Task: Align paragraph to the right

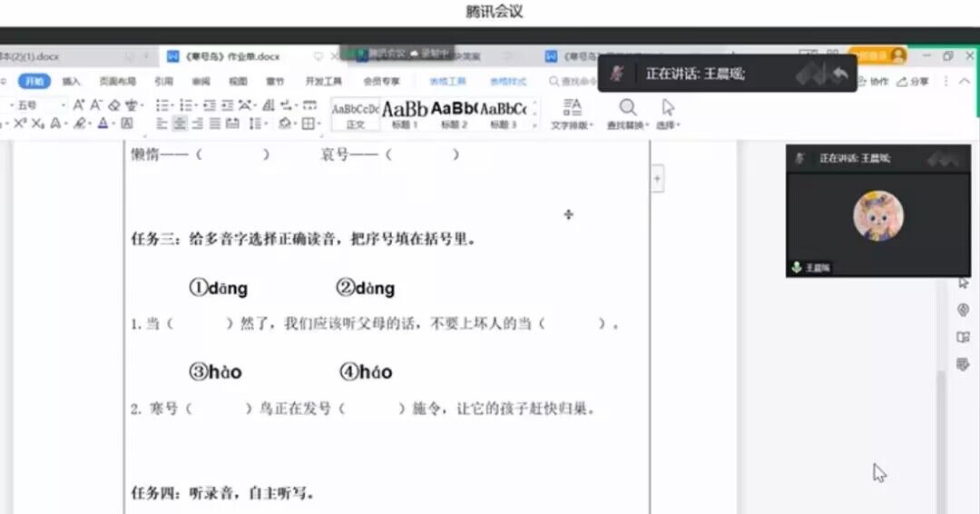Action: (x=198, y=124)
